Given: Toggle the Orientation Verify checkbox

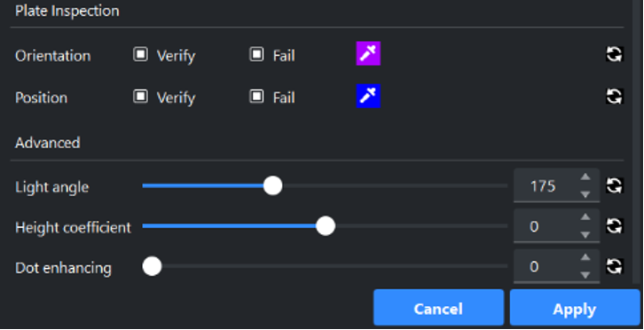Looking at the screenshot, I should click(x=140, y=54).
